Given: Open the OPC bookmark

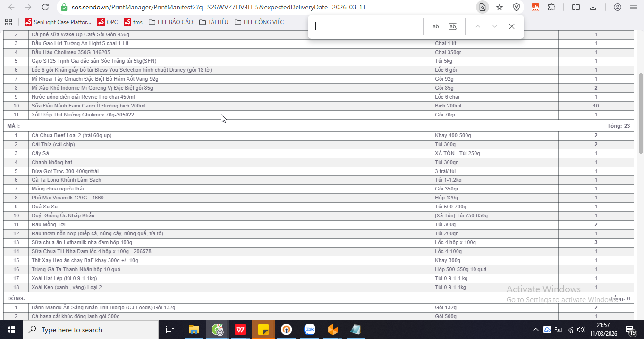Looking at the screenshot, I should pos(108,22).
